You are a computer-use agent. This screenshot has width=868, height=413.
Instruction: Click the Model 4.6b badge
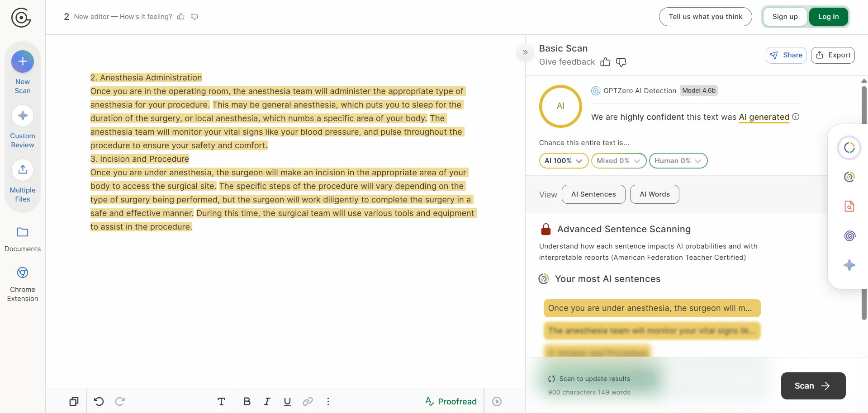pyautogui.click(x=699, y=91)
